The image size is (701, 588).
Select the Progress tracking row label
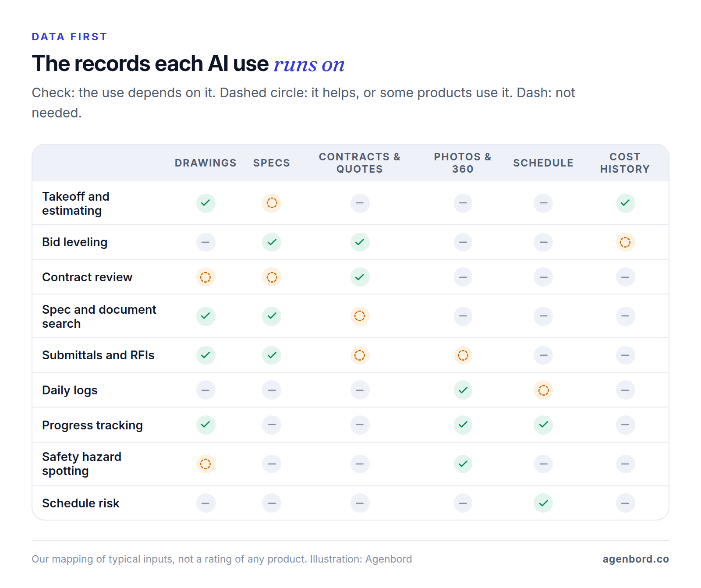tap(92, 425)
